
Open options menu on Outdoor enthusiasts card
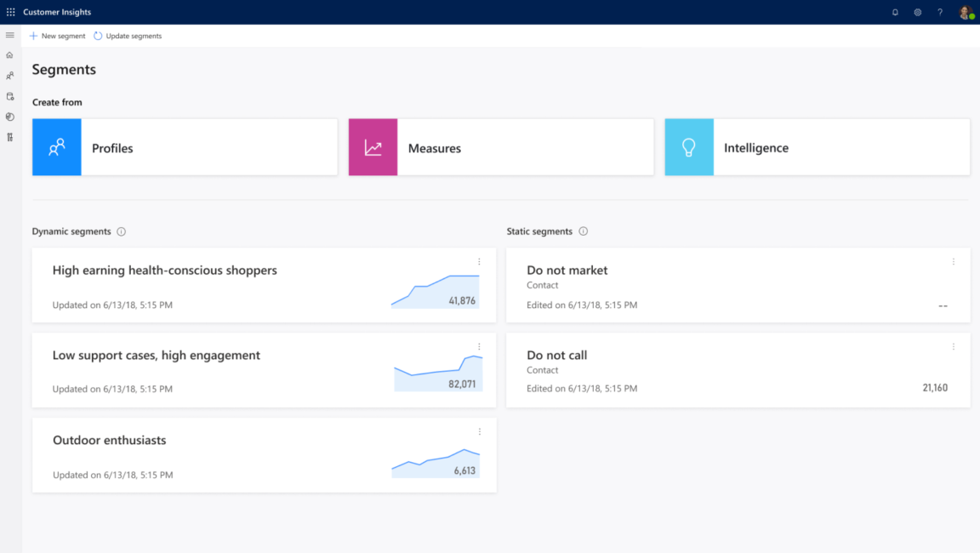click(x=479, y=431)
